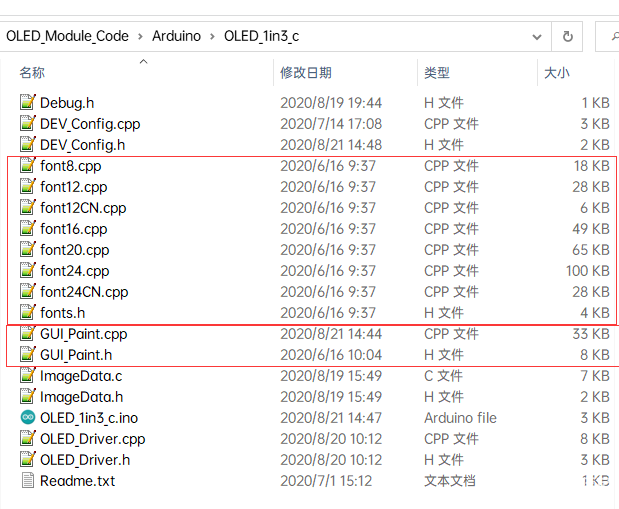
Task: Click the Readme.txt text document icon
Action: [x=28, y=481]
